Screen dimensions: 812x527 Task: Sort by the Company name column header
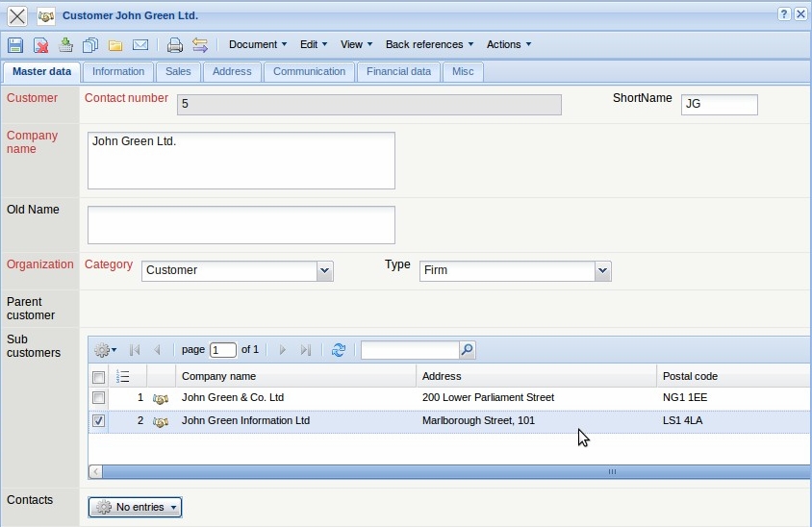tap(219, 376)
